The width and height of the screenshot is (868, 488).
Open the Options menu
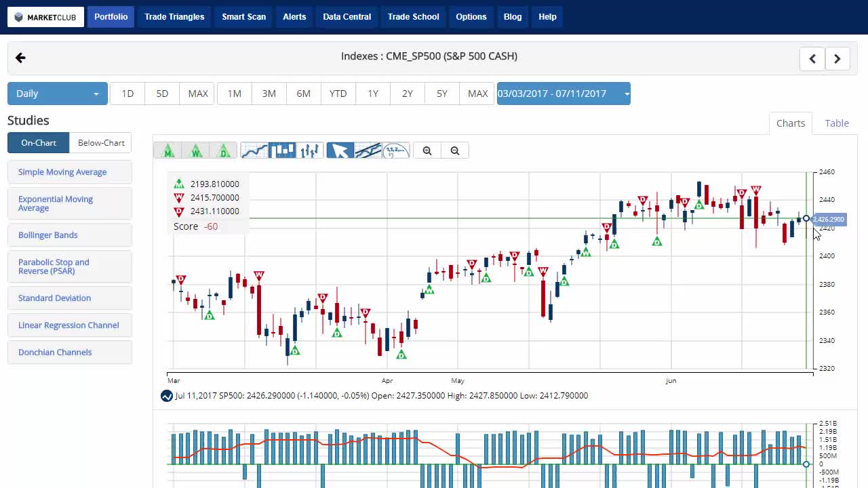click(471, 17)
